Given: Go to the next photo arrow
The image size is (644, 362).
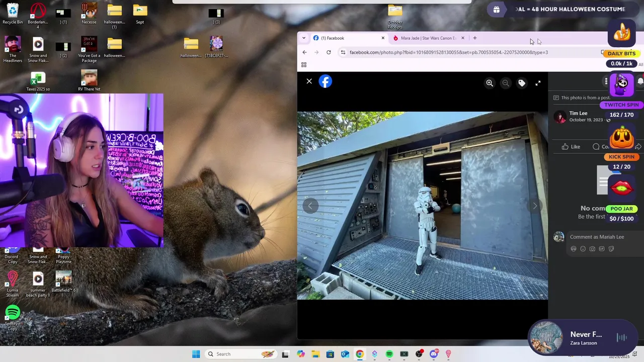Looking at the screenshot, I should click(x=535, y=206).
